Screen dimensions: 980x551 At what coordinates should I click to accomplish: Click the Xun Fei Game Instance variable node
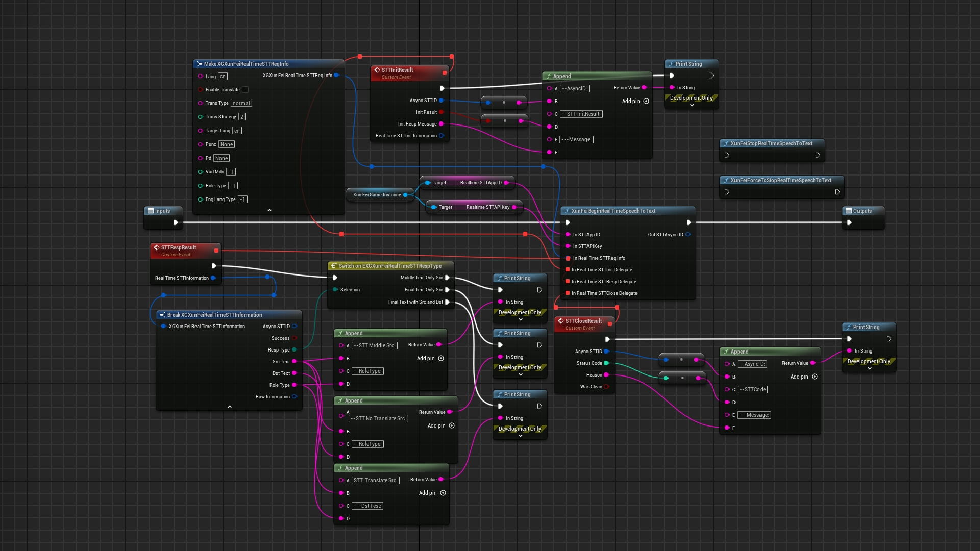point(377,195)
